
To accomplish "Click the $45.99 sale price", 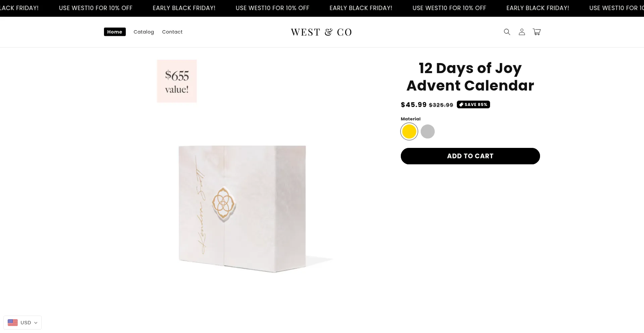I will pyautogui.click(x=414, y=105).
